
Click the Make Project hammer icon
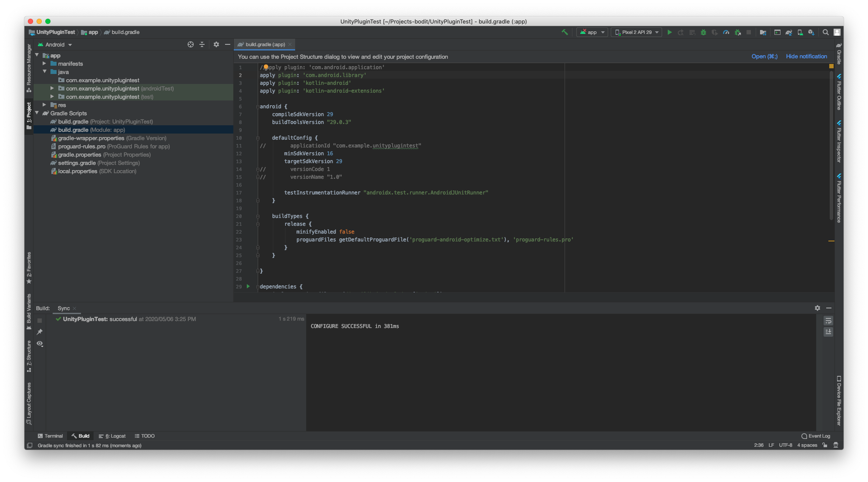click(565, 32)
